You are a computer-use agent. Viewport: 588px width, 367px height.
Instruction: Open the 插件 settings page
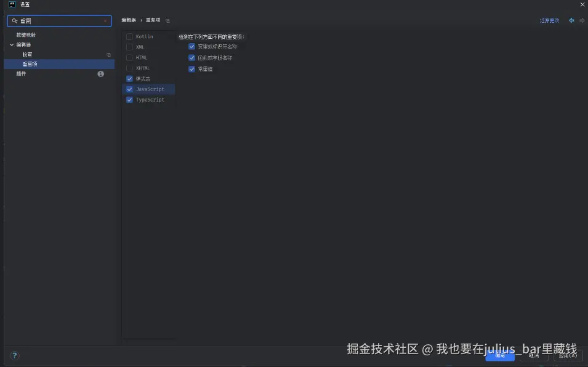20,73
